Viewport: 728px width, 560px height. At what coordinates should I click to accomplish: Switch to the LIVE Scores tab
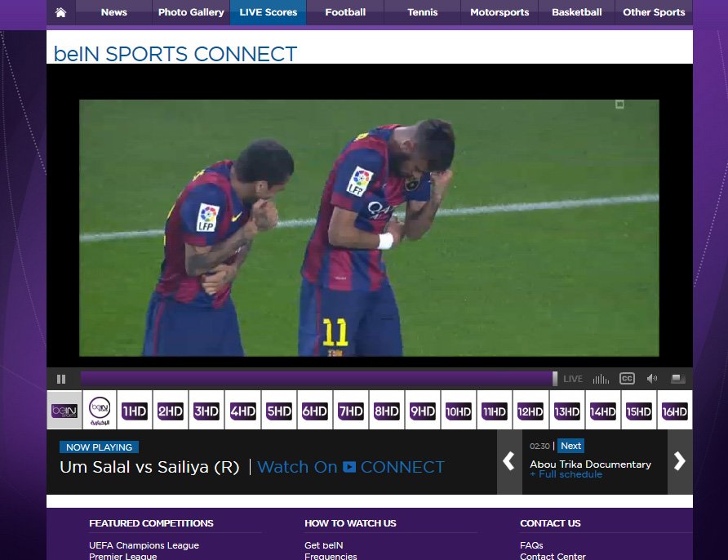[268, 12]
